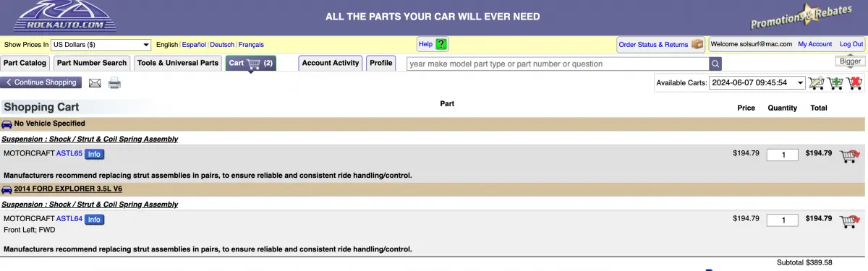Open the 2014 Ford Explorer 3.5L V6 link
This screenshot has height=271, width=868.
[68, 189]
